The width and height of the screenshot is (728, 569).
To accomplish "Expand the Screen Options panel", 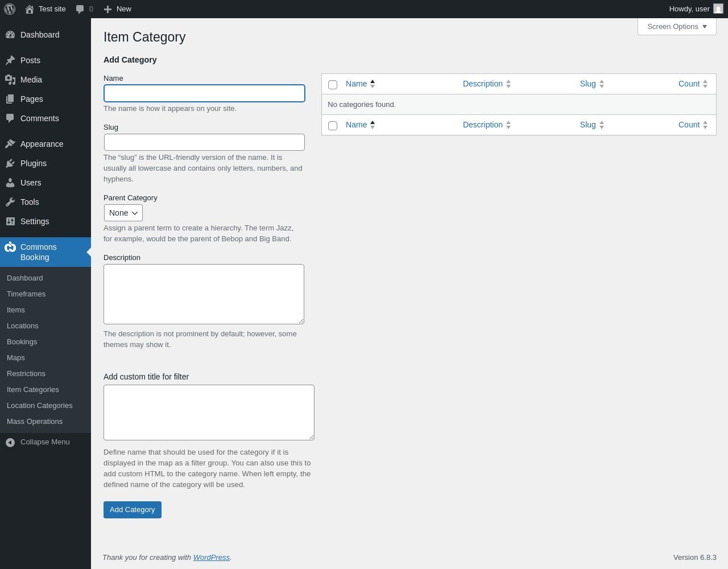I will 677,27.
